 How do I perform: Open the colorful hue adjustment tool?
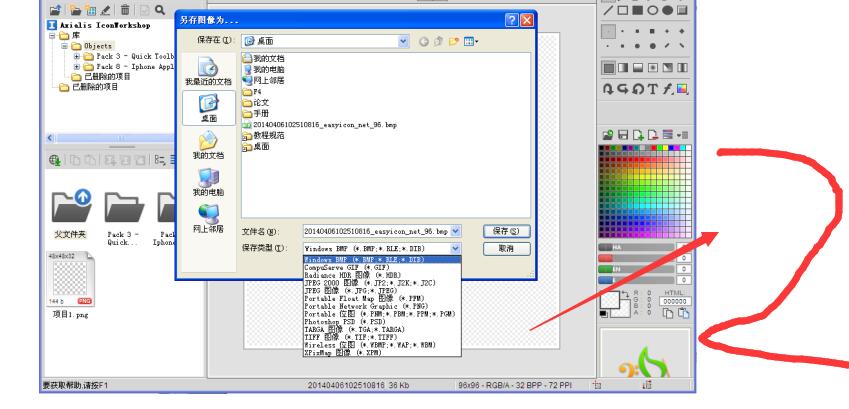pyautogui.click(x=682, y=89)
